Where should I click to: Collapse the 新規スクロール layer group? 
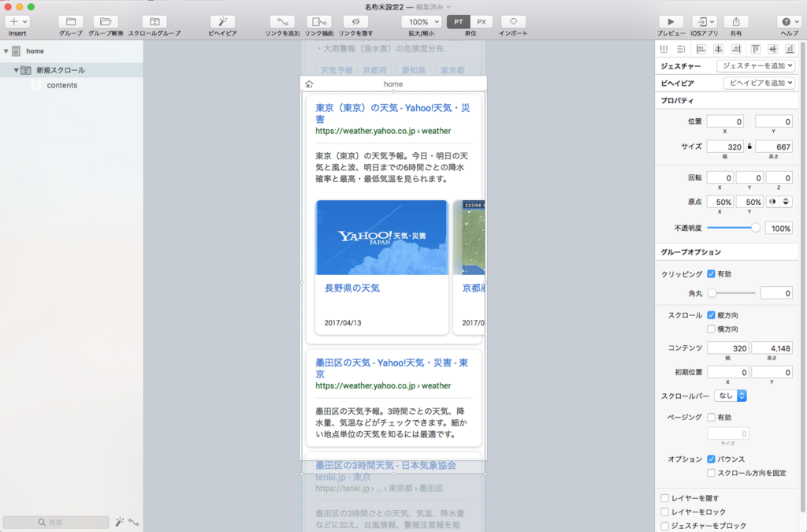16,70
